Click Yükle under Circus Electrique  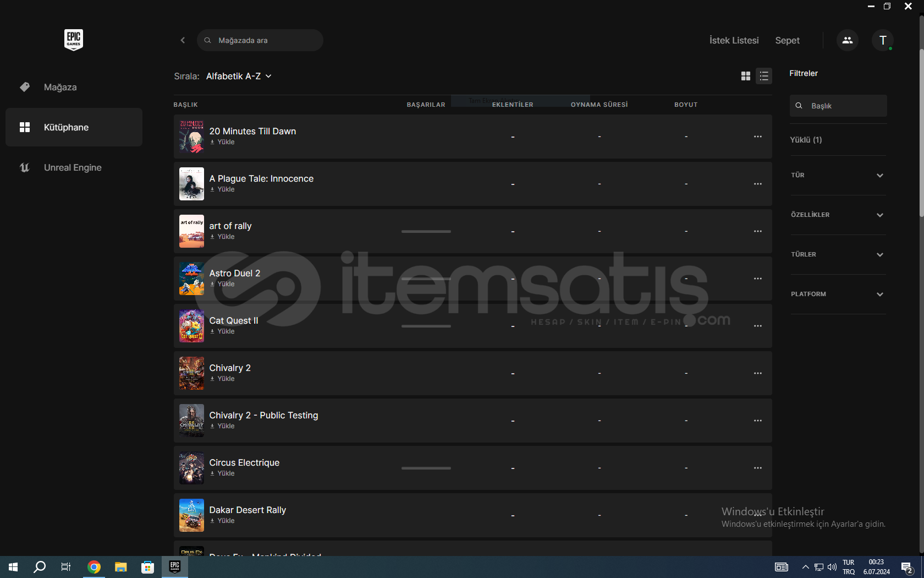click(x=222, y=473)
